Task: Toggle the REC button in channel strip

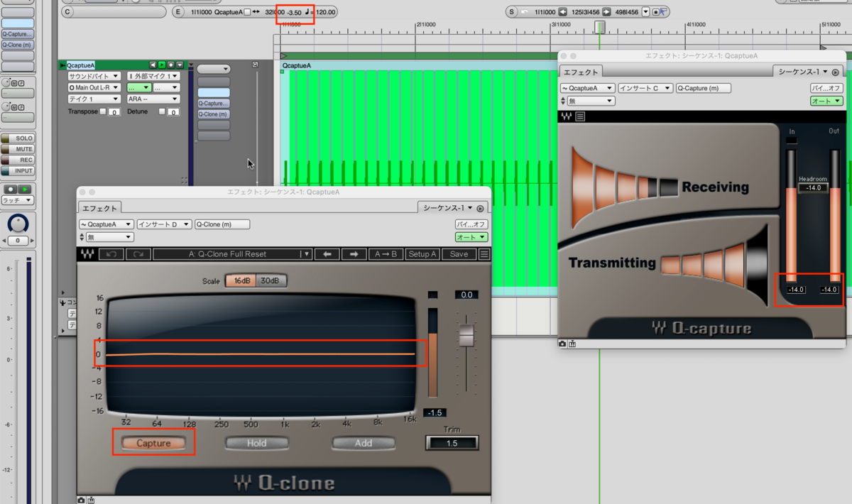Action: 18,160
